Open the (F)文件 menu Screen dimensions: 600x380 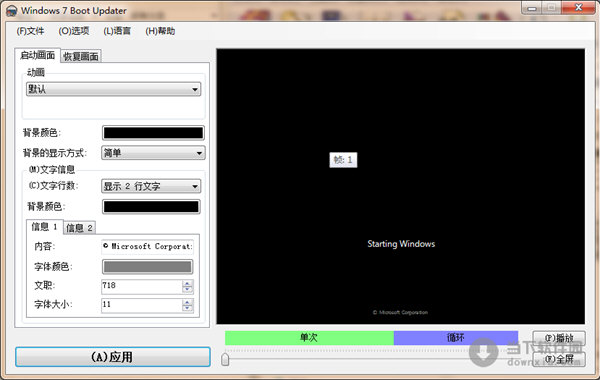30,31
